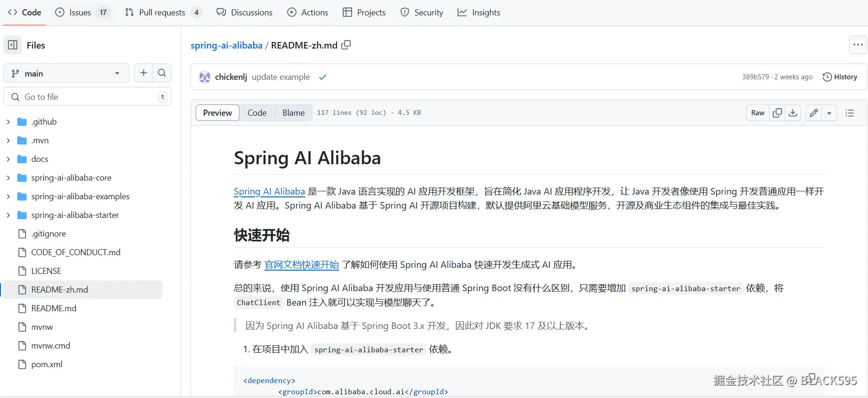Click the Raw button
868x398 pixels.
pos(758,113)
